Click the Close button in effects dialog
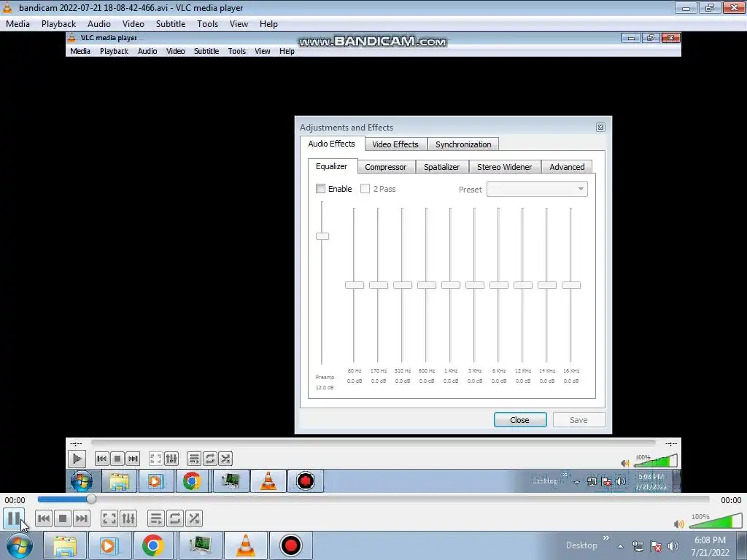747x560 pixels. (519, 420)
